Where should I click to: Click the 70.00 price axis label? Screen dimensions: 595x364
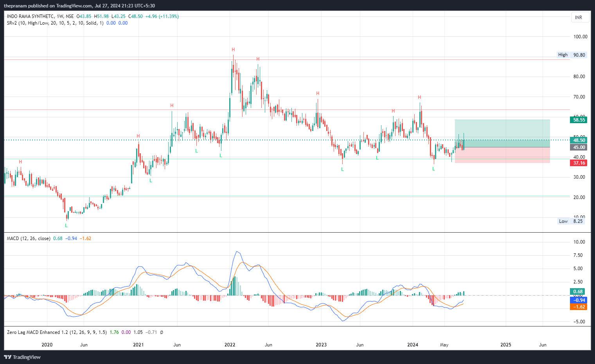(x=579, y=97)
